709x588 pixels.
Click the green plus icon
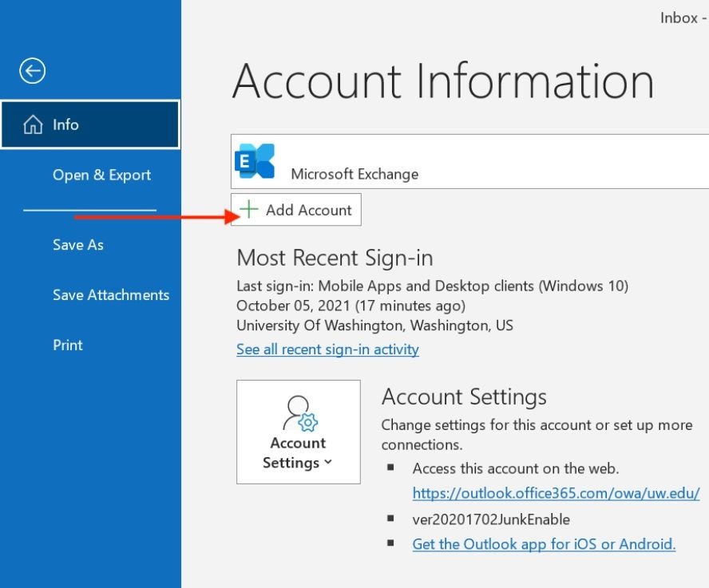pyautogui.click(x=248, y=209)
